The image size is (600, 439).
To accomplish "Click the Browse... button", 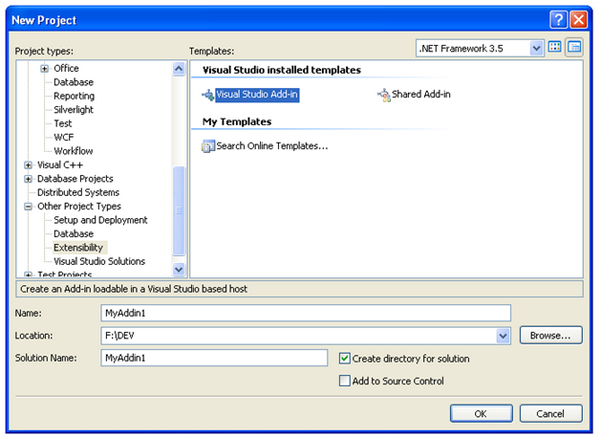I will [551, 335].
